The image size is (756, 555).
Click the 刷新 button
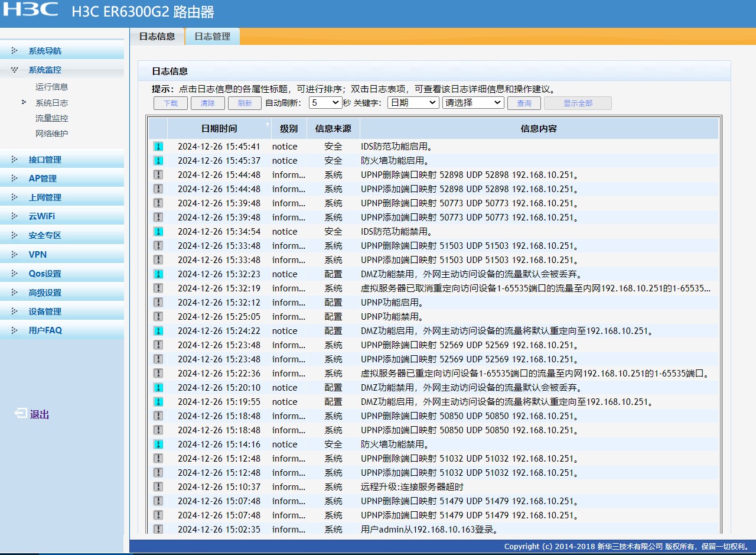[x=245, y=103]
